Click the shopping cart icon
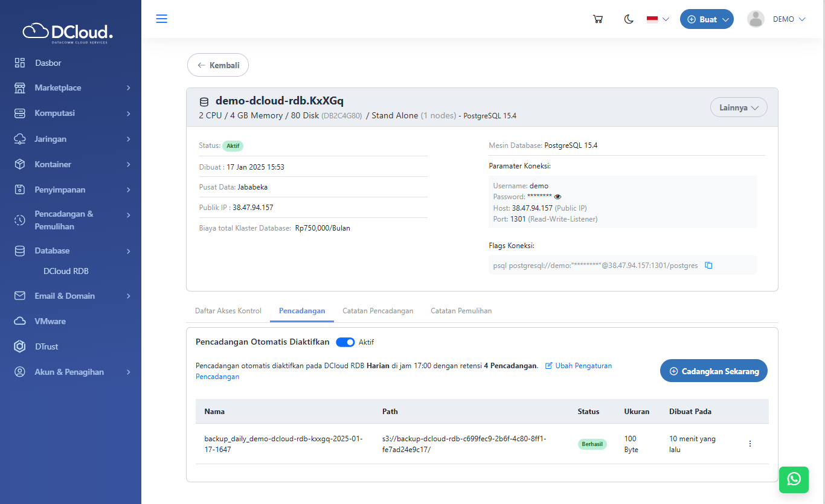The width and height of the screenshot is (825, 504). tap(598, 19)
